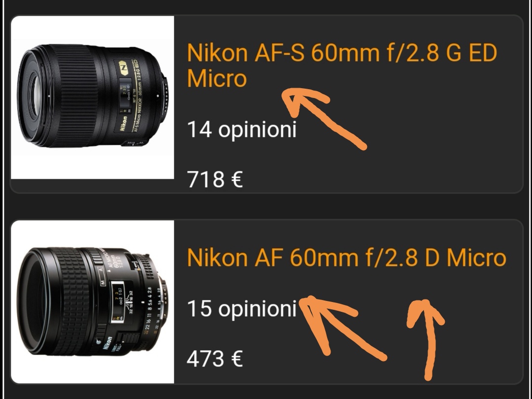Click the white Nikon logo on AF D lens

pyautogui.click(x=107, y=344)
